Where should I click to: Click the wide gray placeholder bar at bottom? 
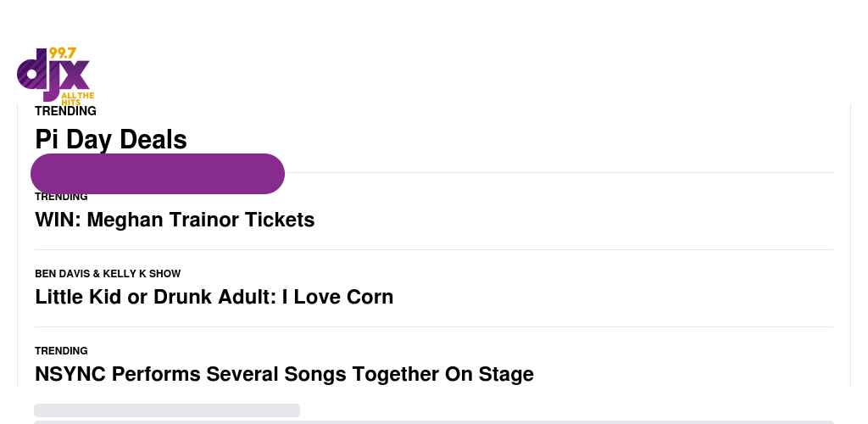click(x=434, y=421)
